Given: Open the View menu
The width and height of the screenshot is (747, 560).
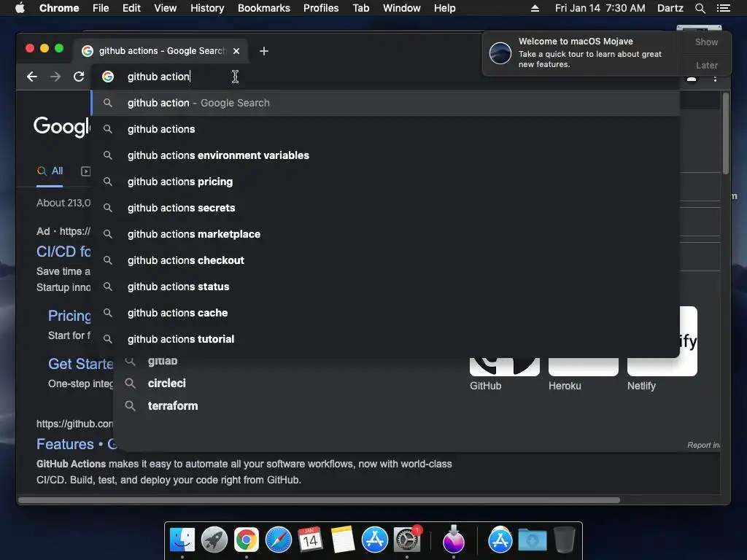Looking at the screenshot, I should tap(166, 8).
